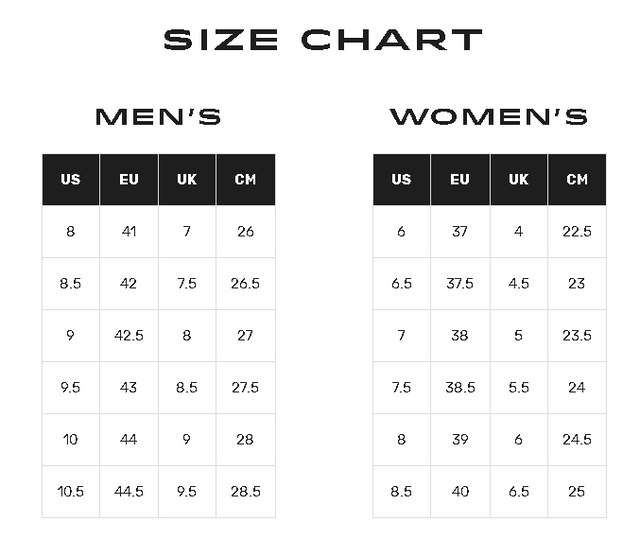Select women's EU size 37.5 cell
Viewport: 640px width, 557px height.
(459, 284)
